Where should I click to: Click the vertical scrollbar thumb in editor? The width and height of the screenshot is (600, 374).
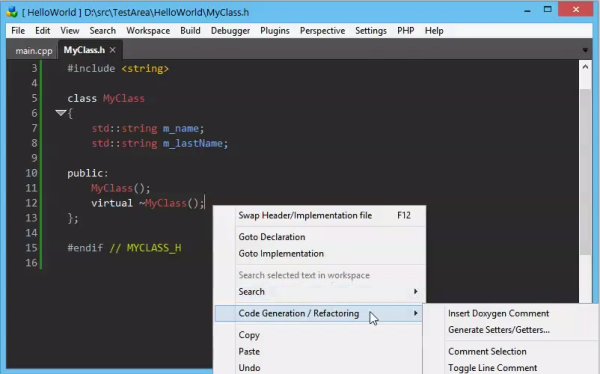585,171
